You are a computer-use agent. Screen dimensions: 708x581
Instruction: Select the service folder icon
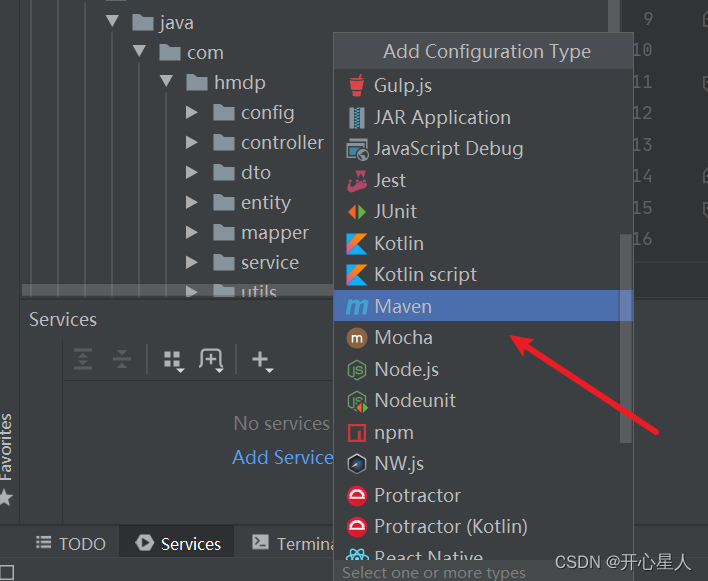224,262
